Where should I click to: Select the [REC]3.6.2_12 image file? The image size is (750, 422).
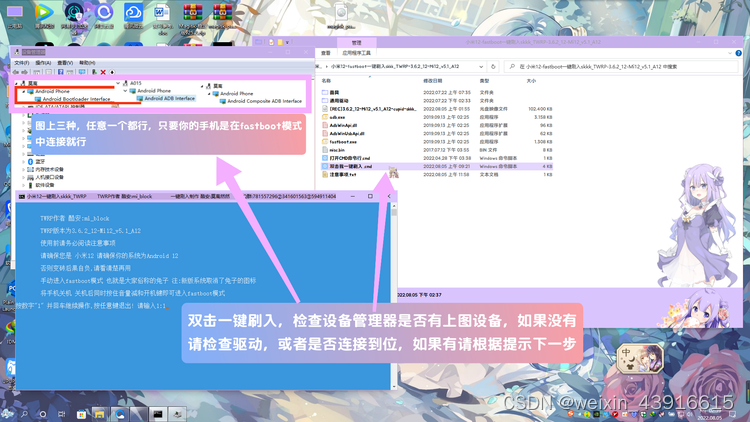pos(438,109)
